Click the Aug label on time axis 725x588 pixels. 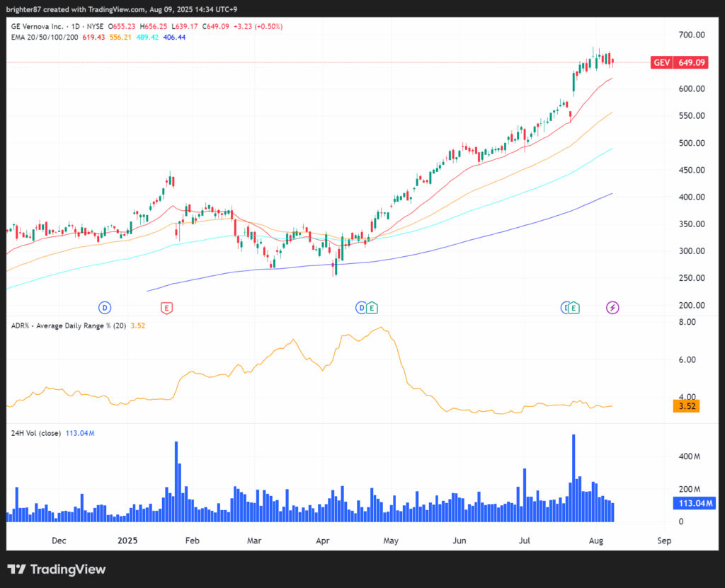(x=596, y=541)
